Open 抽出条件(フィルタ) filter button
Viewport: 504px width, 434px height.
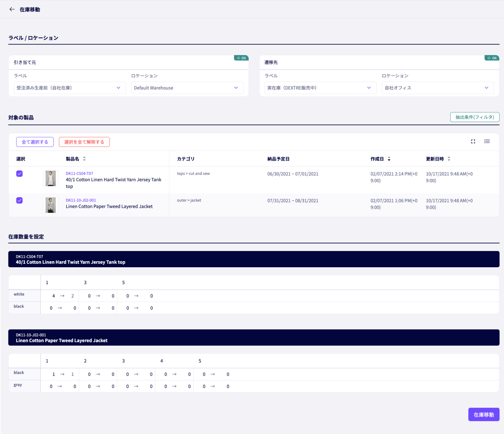(x=475, y=117)
